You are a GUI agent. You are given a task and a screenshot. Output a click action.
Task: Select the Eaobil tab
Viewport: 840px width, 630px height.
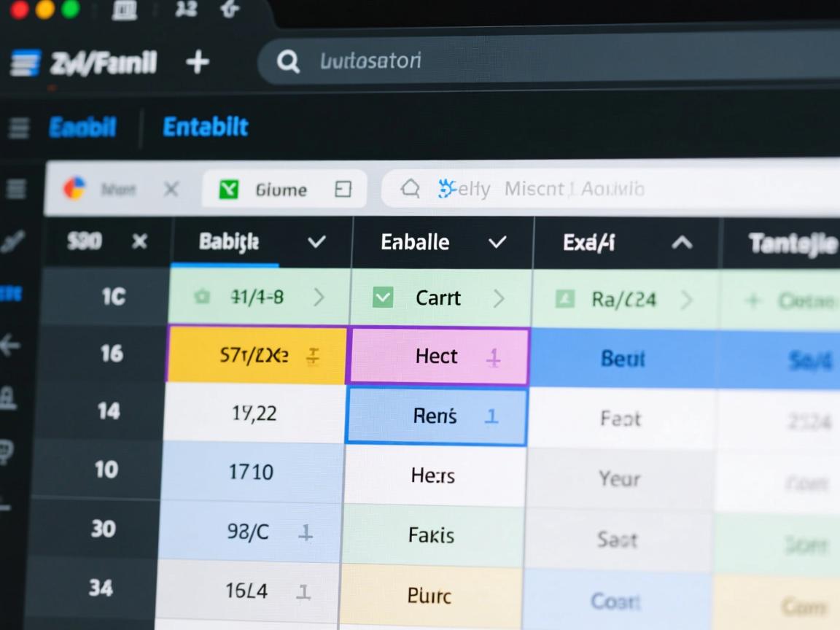coord(82,128)
